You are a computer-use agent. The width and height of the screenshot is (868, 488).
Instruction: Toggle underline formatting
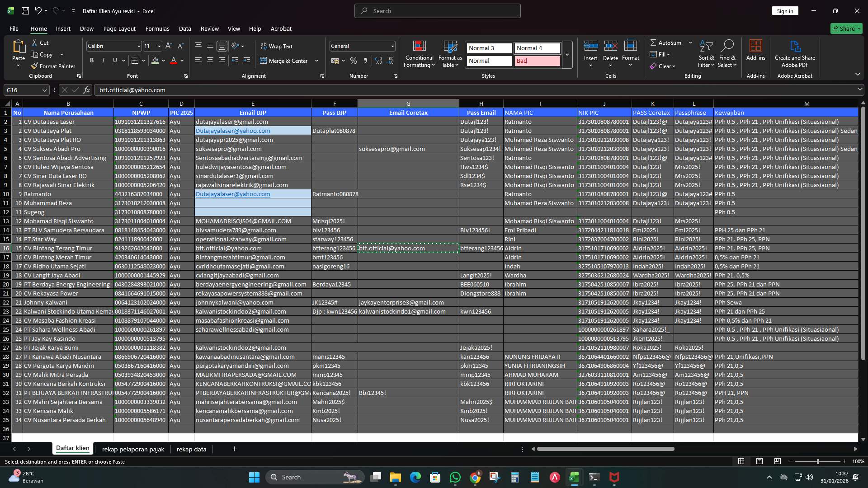pyautogui.click(x=114, y=60)
